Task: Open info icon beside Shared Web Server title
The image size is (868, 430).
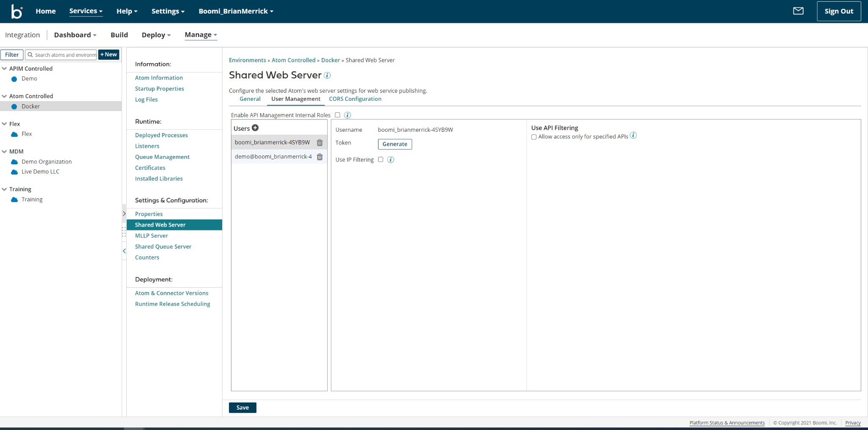Action: 327,75
